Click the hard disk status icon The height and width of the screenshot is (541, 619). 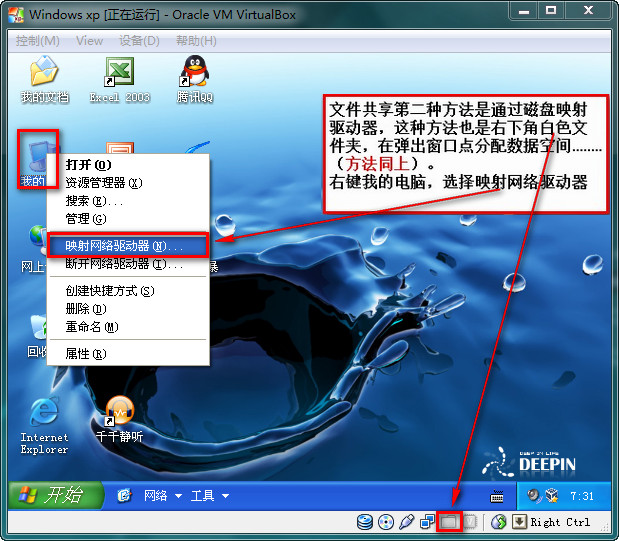[x=365, y=522]
